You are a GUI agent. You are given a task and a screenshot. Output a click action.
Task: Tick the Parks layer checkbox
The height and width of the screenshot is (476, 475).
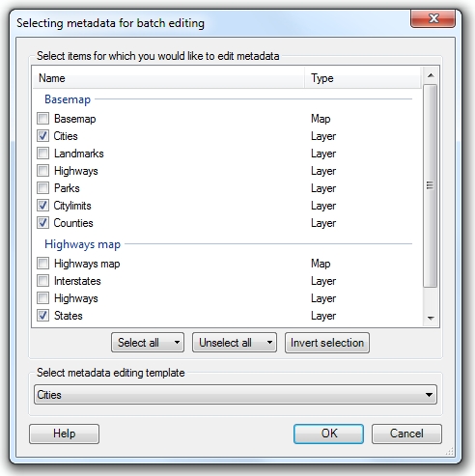point(42,188)
